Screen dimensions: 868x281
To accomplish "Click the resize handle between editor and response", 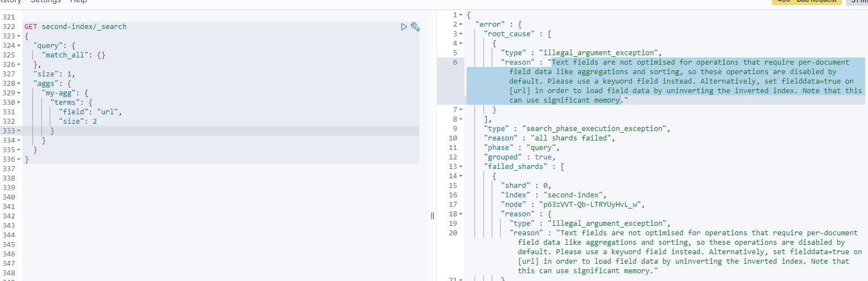I will point(432,216).
